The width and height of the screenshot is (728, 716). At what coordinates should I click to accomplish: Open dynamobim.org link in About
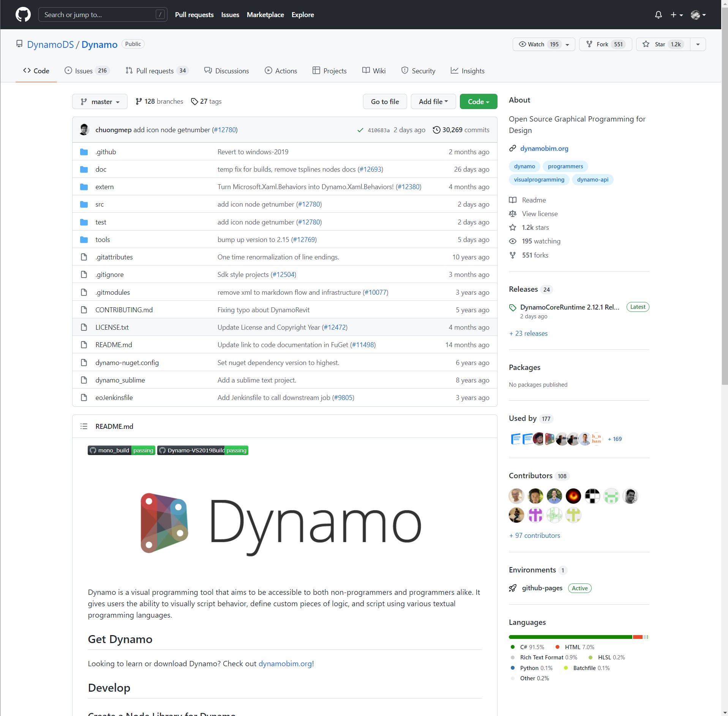tap(544, 149)
